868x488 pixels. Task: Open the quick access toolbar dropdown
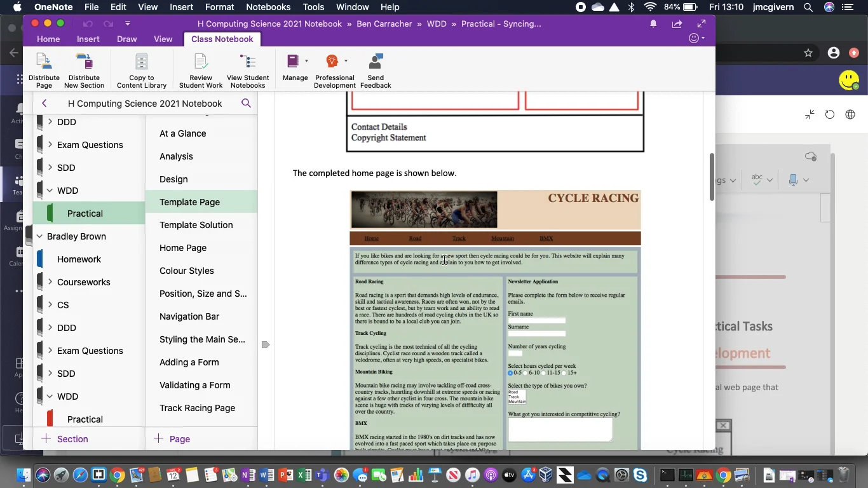coord(128,24)
